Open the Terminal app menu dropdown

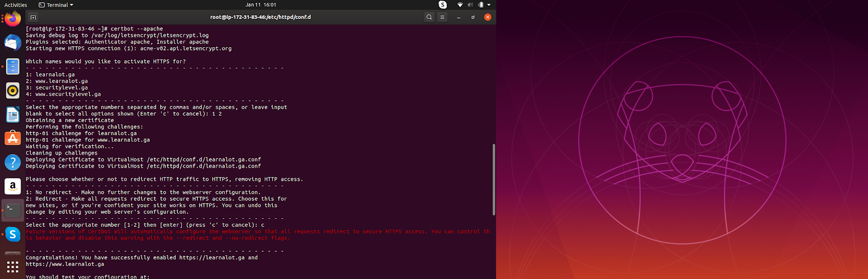pos(56,5)
